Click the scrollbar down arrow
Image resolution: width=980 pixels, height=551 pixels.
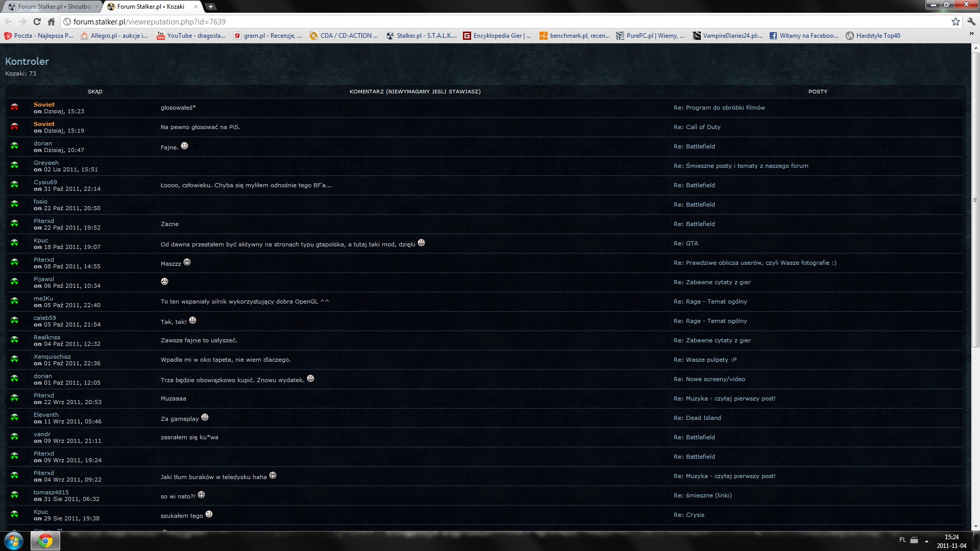[x=975, y=527]
